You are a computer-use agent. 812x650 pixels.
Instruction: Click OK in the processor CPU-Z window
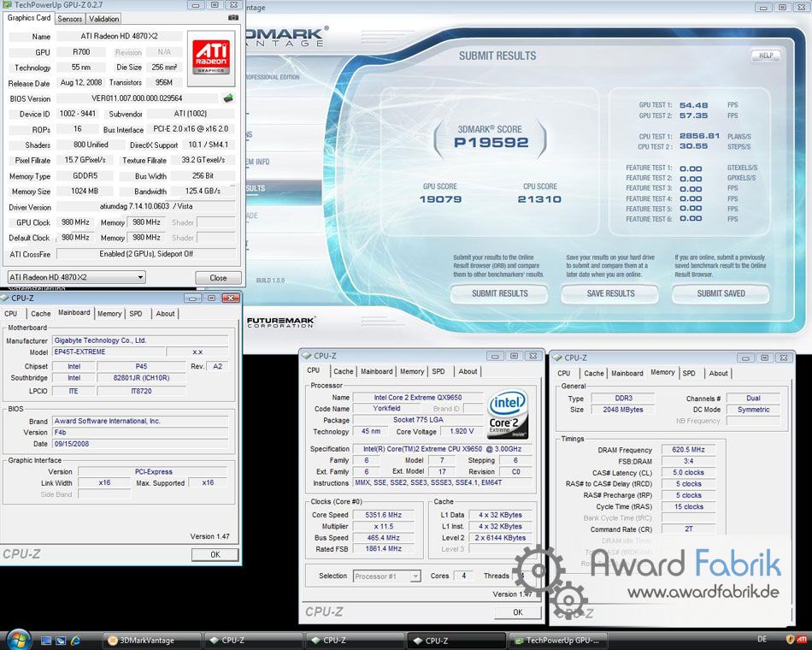517,612
